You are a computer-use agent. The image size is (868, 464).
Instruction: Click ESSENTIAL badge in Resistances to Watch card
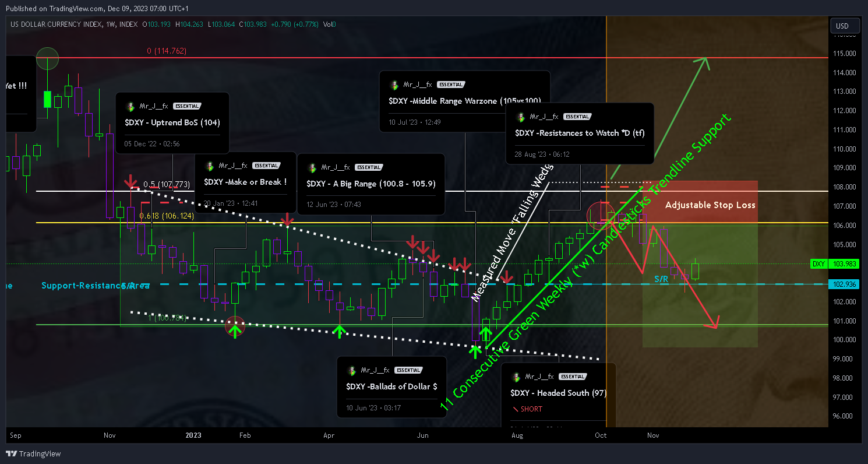tap(578, 117)
